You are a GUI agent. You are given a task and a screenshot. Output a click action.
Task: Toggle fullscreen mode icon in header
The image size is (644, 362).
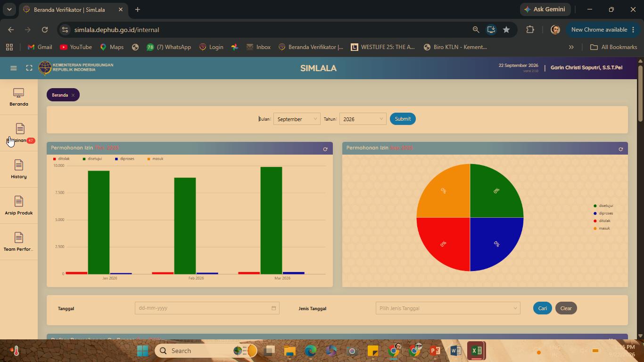29,68
